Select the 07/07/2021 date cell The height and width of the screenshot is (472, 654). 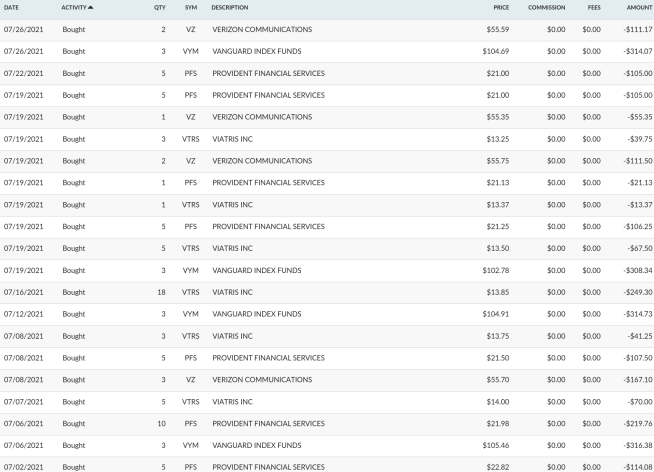click(23, 402)
